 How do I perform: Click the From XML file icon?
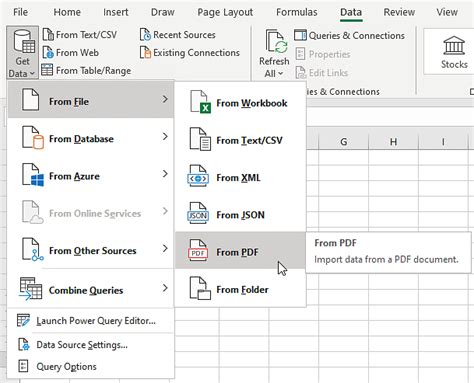click(x=198, y=177)
